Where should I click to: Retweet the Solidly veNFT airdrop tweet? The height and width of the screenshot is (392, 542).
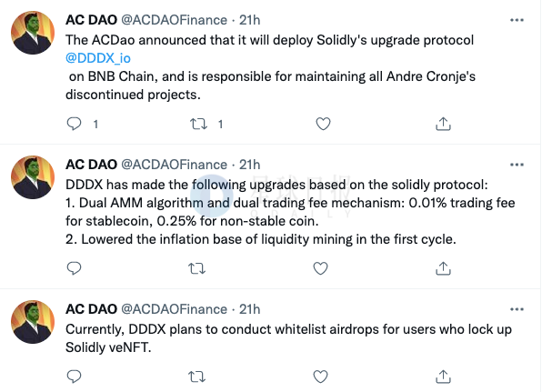coord(197,377)
